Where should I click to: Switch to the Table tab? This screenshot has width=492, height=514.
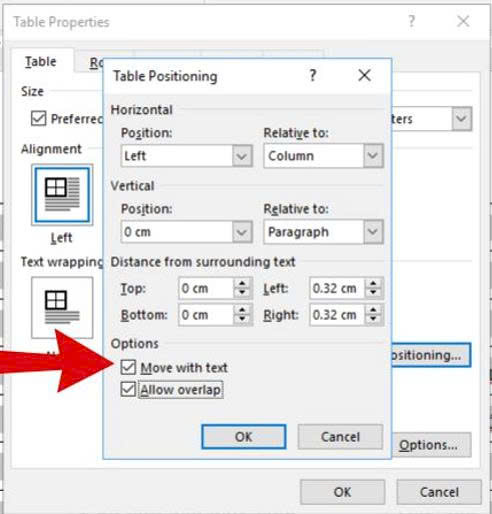coord(41,62)
